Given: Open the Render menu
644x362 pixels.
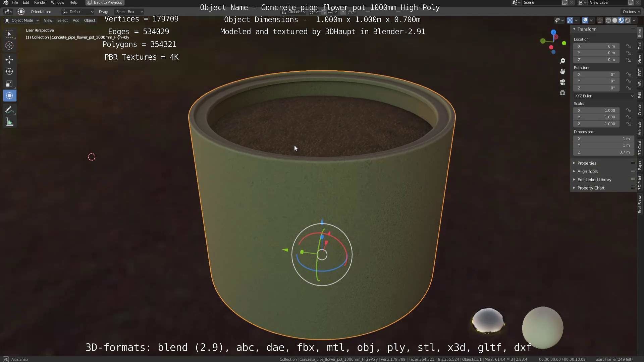Looking at the screenshot, I should (x=40, y=2).
